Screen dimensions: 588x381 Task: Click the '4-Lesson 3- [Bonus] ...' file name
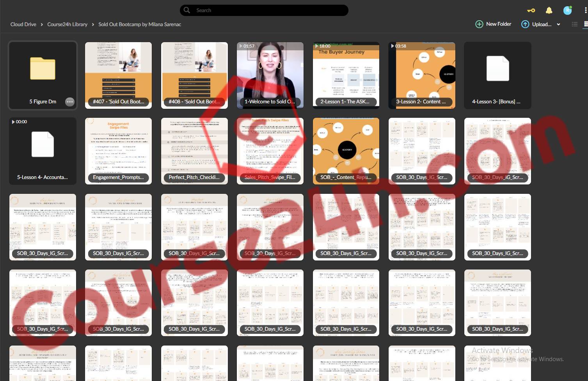pyautogui.click(x=496, y=102)
